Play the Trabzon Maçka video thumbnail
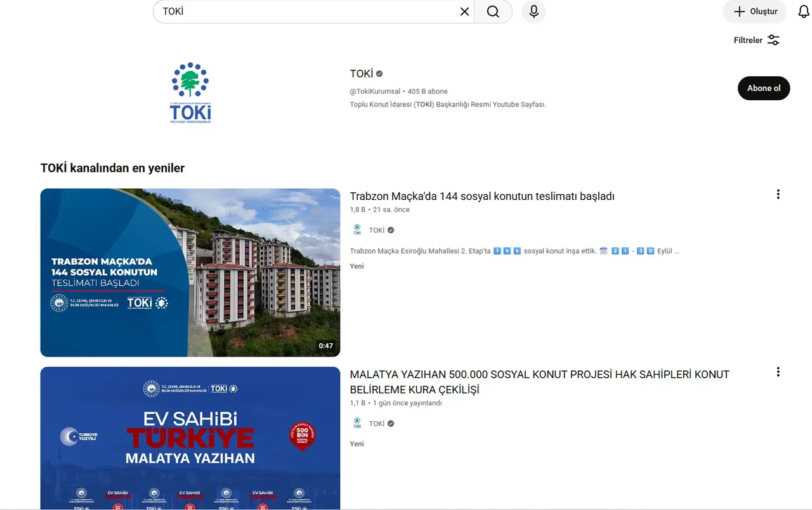 click(x=190, y=273)
